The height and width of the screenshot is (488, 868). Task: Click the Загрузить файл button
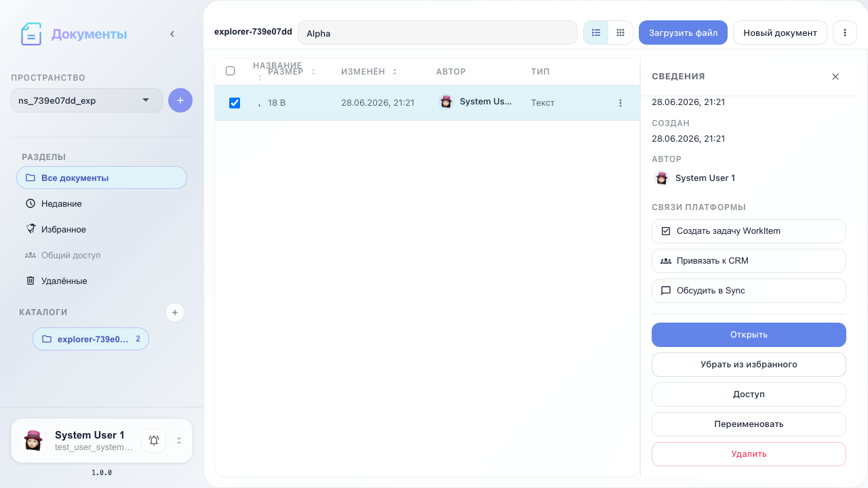click(683, 33)
